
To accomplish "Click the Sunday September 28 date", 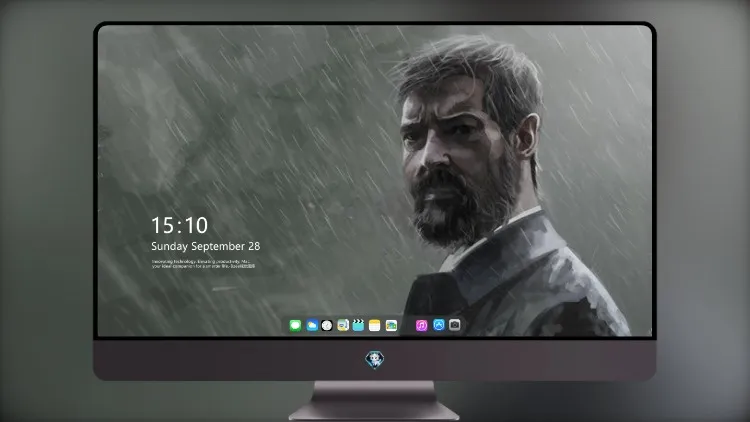I will click(x=206, y=246).
